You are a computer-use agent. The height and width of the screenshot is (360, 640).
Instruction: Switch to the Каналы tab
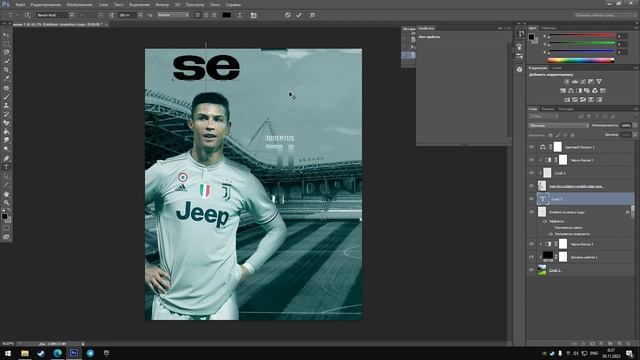548,109
